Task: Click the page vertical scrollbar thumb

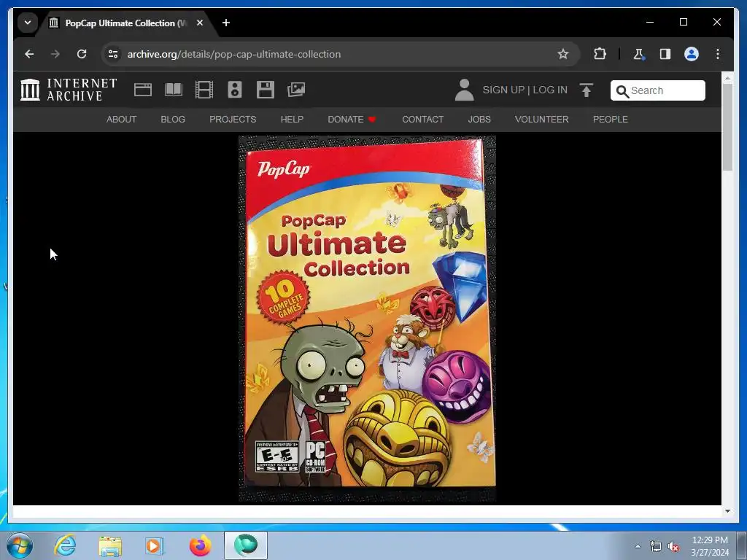Action: coord(727,126)
